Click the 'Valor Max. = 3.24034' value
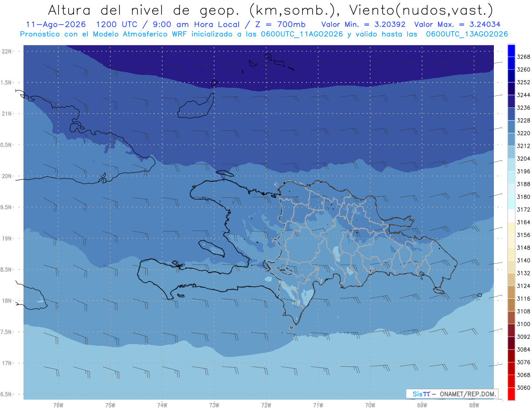 [457, 24]
